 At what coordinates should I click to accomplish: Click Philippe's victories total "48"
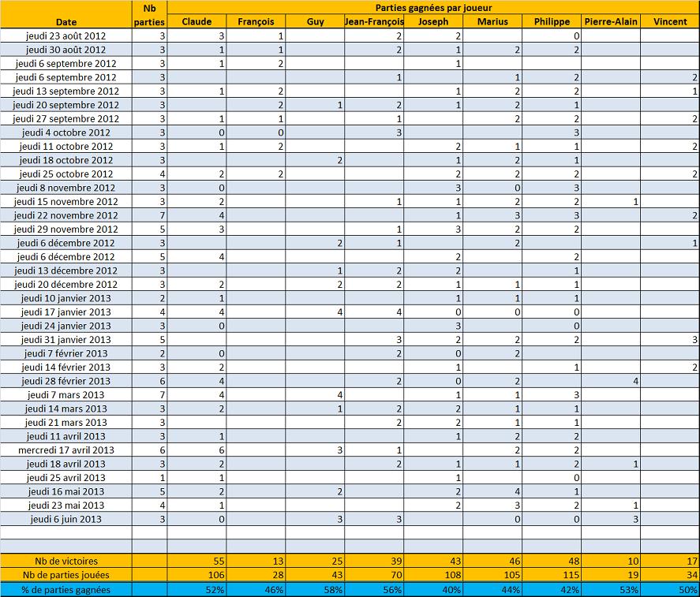tap(552, 562)
